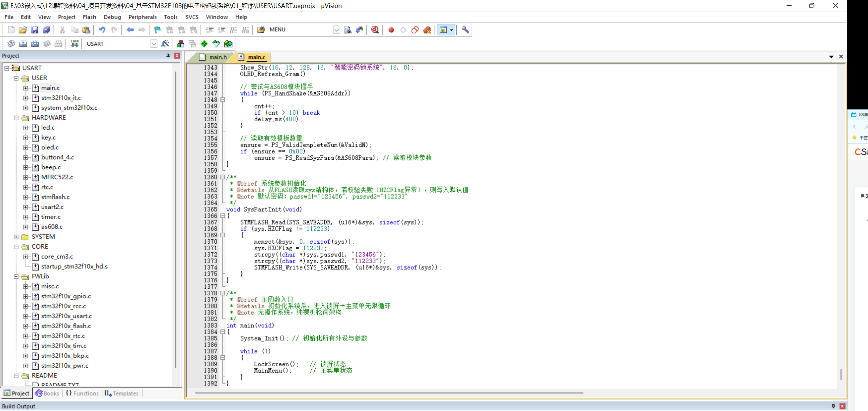The width and height of the screenshot is (868, 411).
Task: Select as608.c in the project tree
Action: tap(52, 227)
